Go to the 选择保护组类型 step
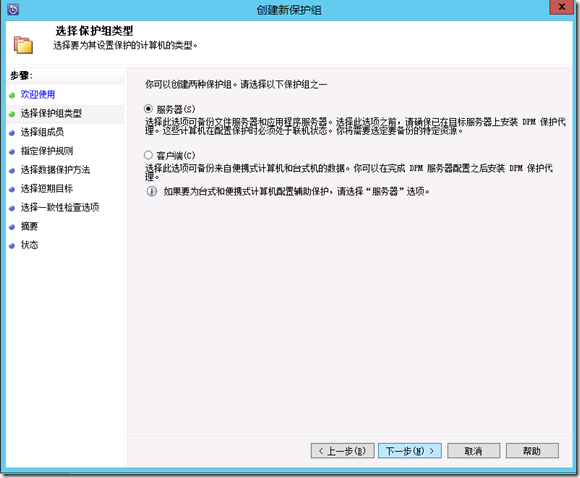This screenshot has width=580, height=478. pos(51,114)
